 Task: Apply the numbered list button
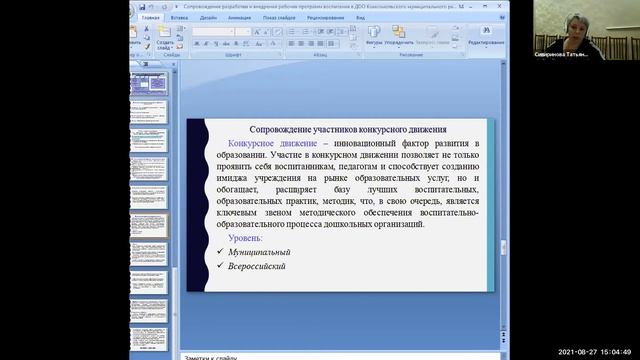(x=307, y=32)
